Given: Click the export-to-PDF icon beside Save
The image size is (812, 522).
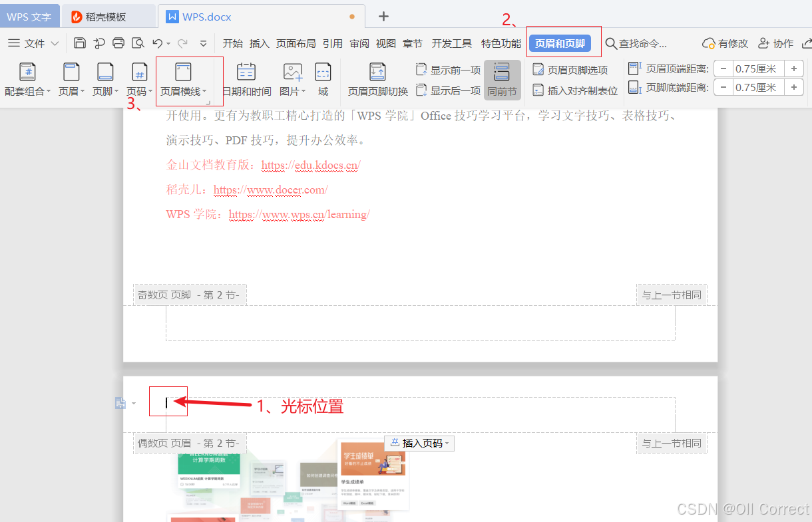Looking at the screenshot, I should click(99, 43).
